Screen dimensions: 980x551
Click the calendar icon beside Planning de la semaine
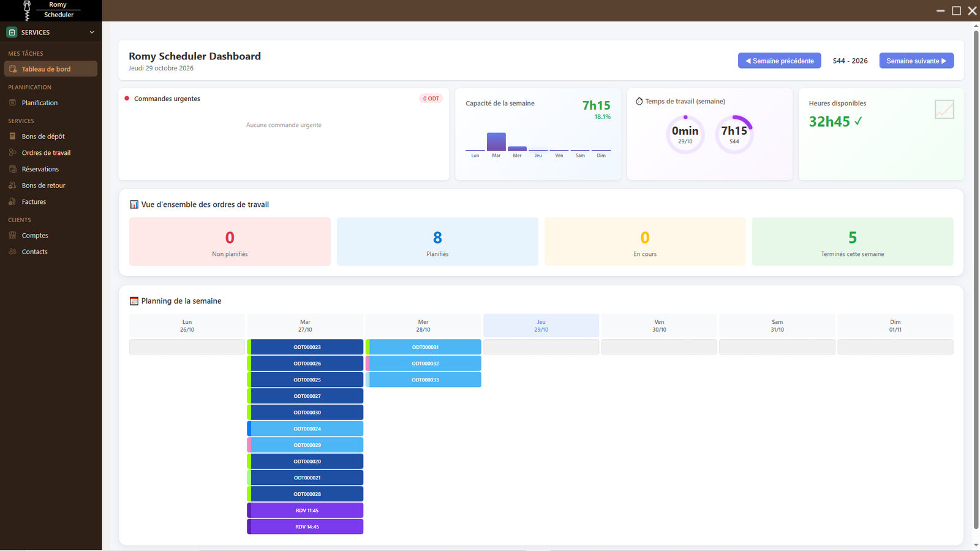tap(134, 301)
